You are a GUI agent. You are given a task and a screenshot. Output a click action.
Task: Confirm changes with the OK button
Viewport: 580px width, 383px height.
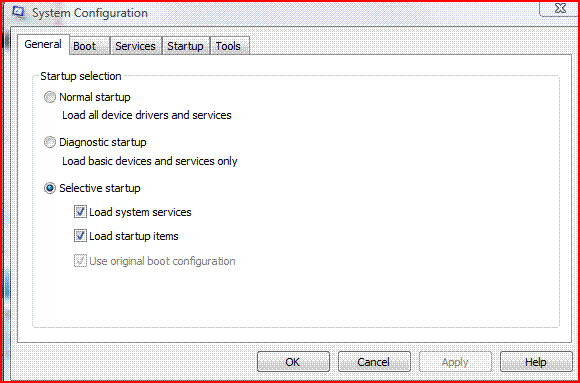[x=293, y=362]
